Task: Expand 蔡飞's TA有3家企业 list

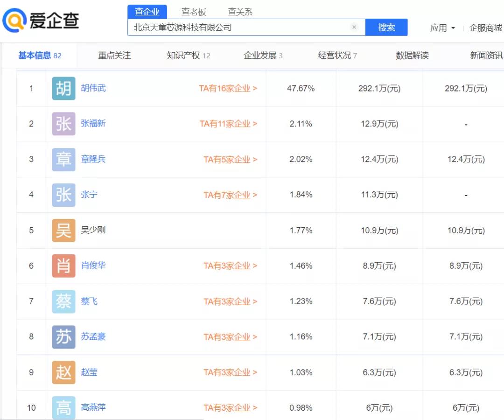Action: pyautogui.click(x=230, y=301)
